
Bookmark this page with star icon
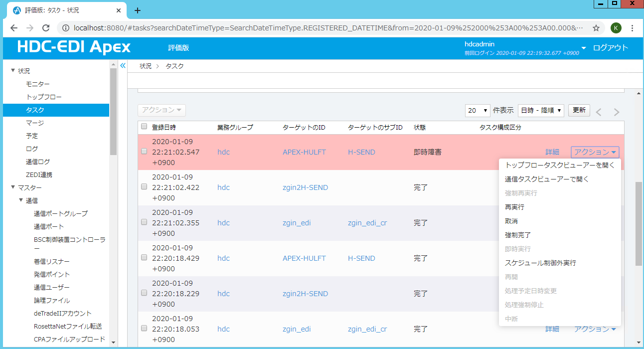pyautogui.click(x=596, y=28)
